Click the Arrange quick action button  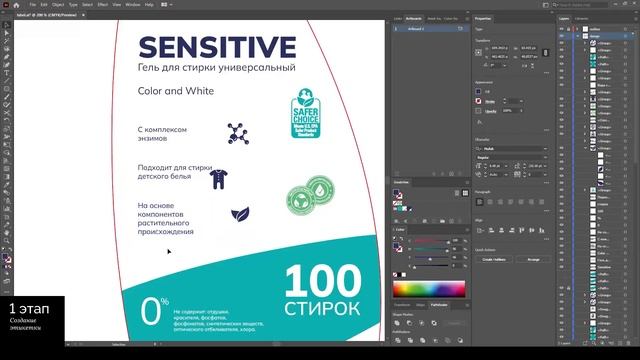(533, 260)
